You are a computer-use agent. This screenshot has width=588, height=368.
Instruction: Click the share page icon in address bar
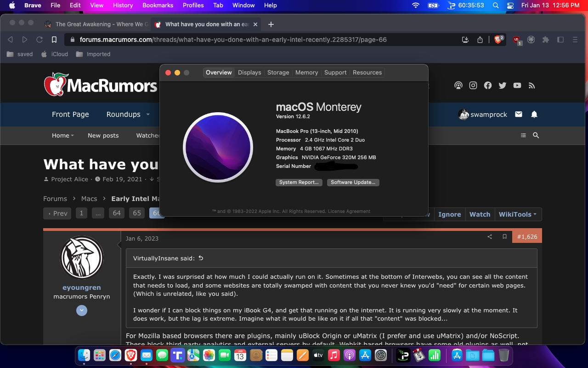pyautogui.click(x=480, y=40)
